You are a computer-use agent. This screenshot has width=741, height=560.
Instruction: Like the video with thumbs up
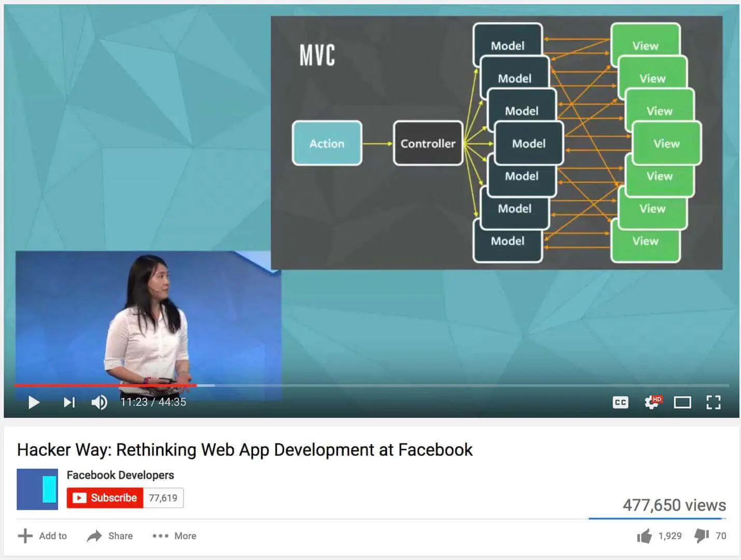[659, 536]
